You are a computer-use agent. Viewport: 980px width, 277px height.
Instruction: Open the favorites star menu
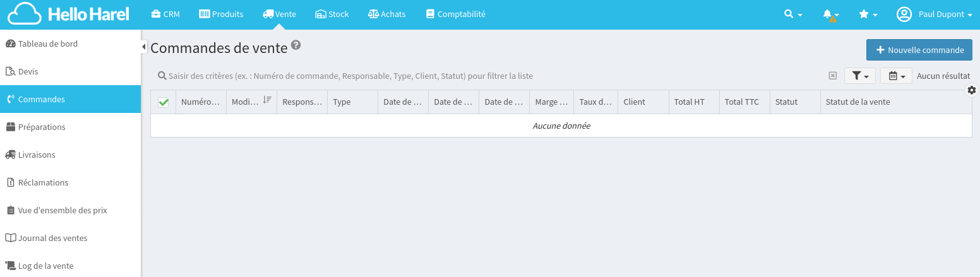click(x=868, y=15)
